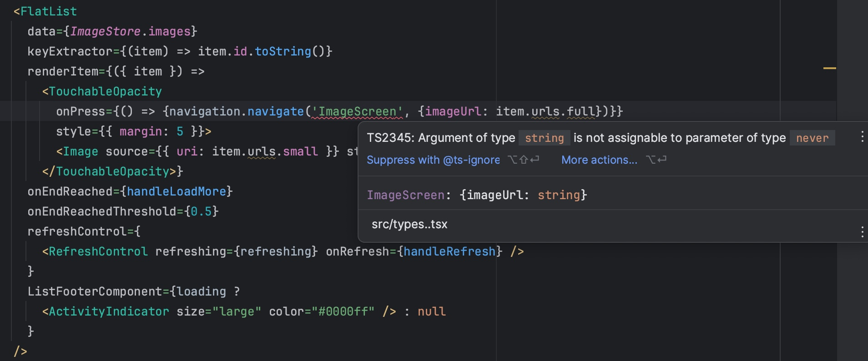This screenshot has height=361, width=868.
Task: Click the onEndReachedThreshold prop name
Action: [102, 211]
